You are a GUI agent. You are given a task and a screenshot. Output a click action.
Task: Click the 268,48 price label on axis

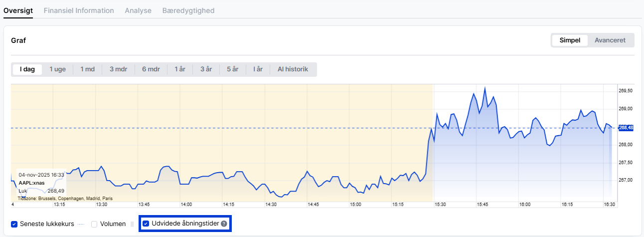click(x=626, y=128)
